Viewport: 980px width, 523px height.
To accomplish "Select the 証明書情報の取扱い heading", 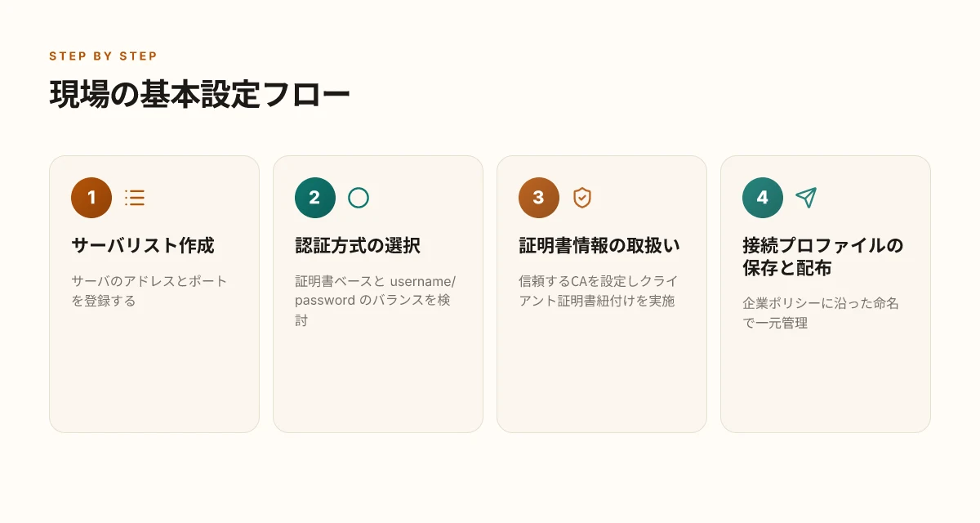I will click(x=599, y=245).
